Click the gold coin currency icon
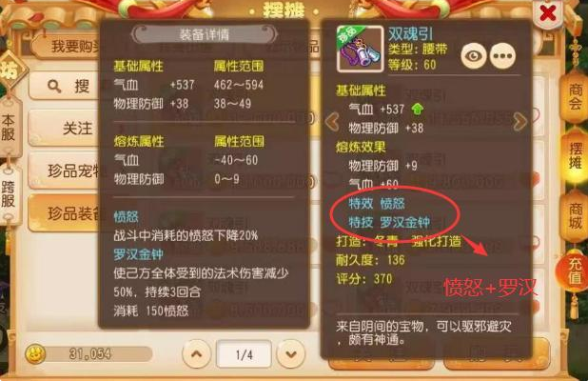The height and width of the screenshot is (381, 588). pyautogui.click(x=35, y=354)
